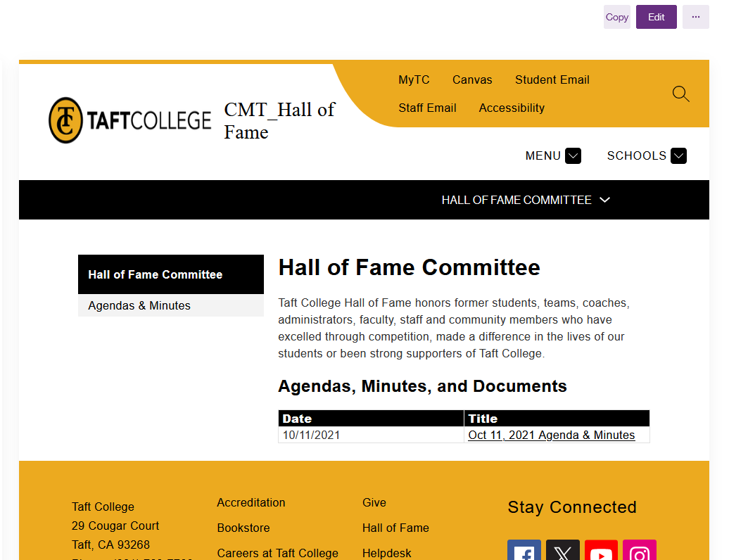Open the more options ellipsis button
Image resolution: width=729 pixels, height=560 pixels.
pos(695,17)
